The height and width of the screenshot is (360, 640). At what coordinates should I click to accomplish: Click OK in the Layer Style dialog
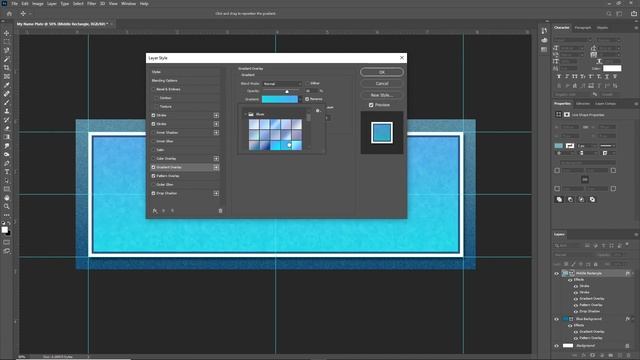click(382, 72)
